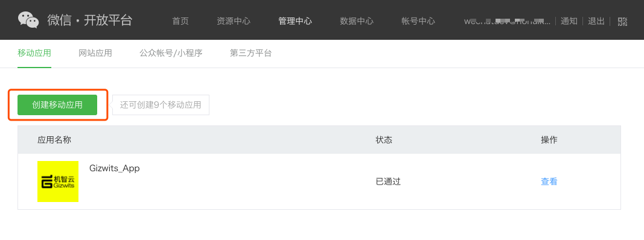Switch to the 移动应用 tab
Image resolution: width=644 pixels, height=240 pixels.
(34, 53)
